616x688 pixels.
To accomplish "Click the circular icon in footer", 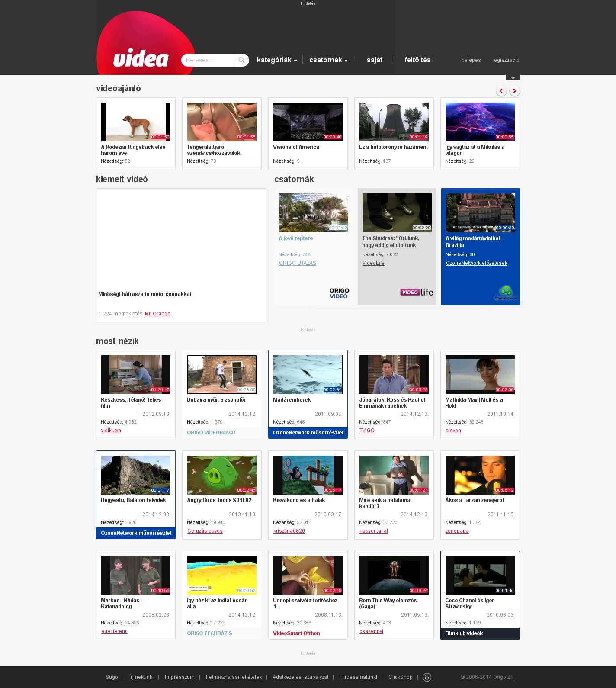I will point(427,677).
